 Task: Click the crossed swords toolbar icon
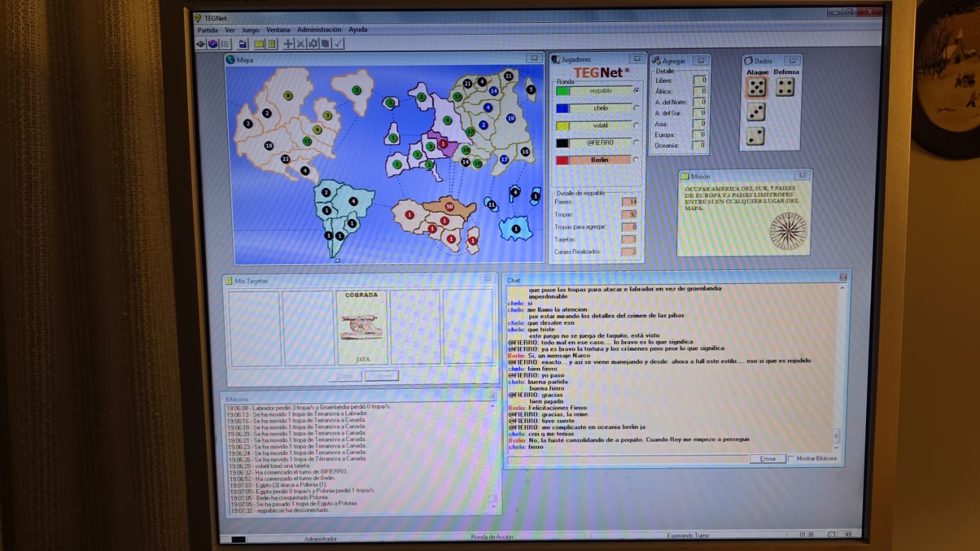(x=300, y=44)
